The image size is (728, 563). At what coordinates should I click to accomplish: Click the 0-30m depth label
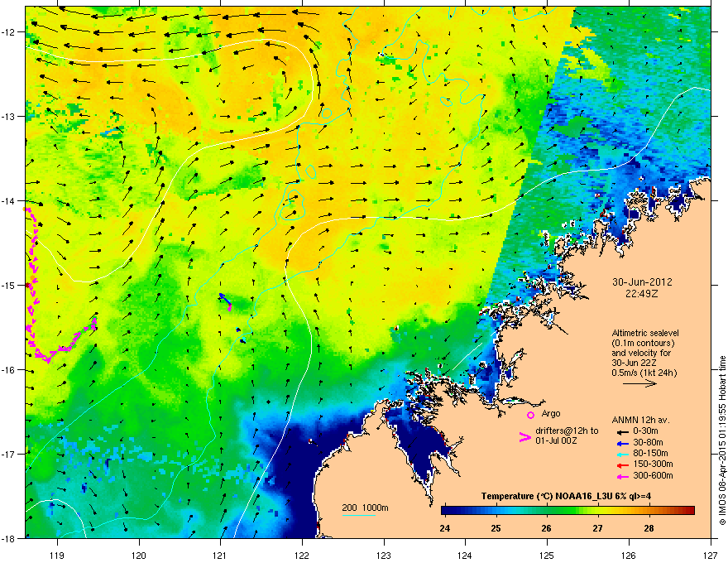click(x=645, y=431)
